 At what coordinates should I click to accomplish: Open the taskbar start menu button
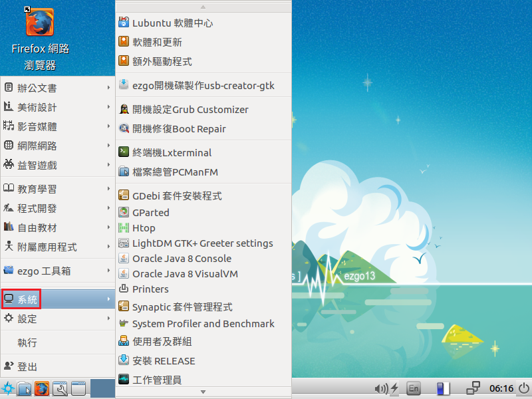pos(7,388)
